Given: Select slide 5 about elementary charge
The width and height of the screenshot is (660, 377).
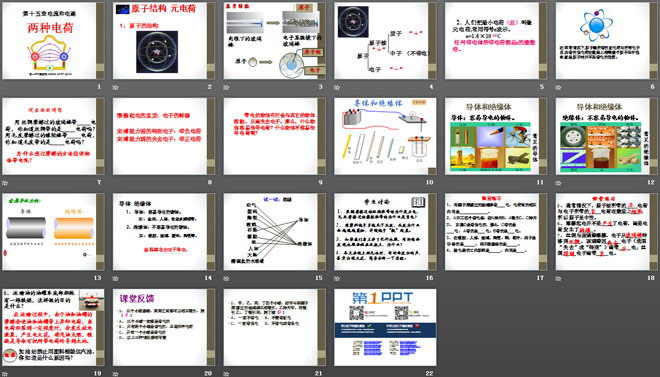Looking at the screenshot, I should point(496,41).
